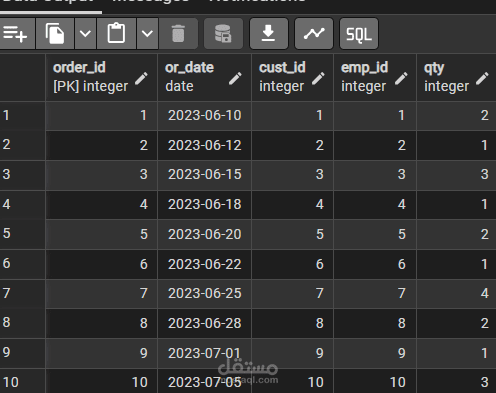Select row number 10 header

[x=22, y=382]
